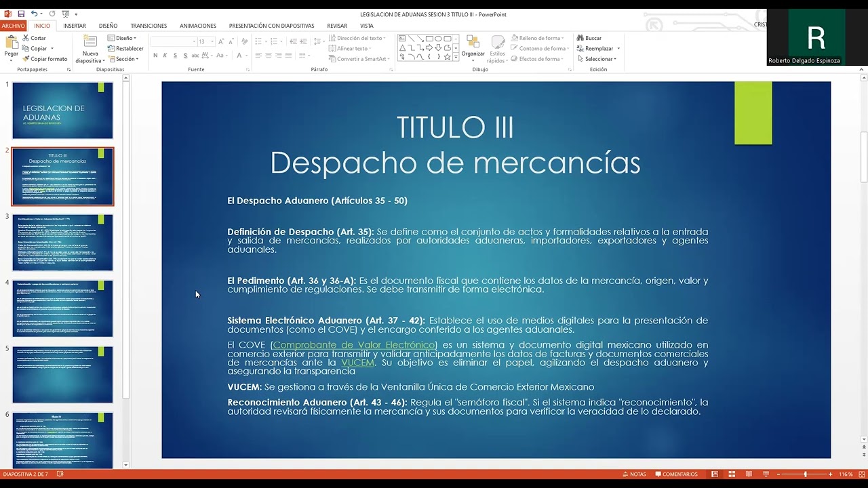Click Comprobante de Valor Electrónico link
This screenshot has height=488, width=868.
354,346
